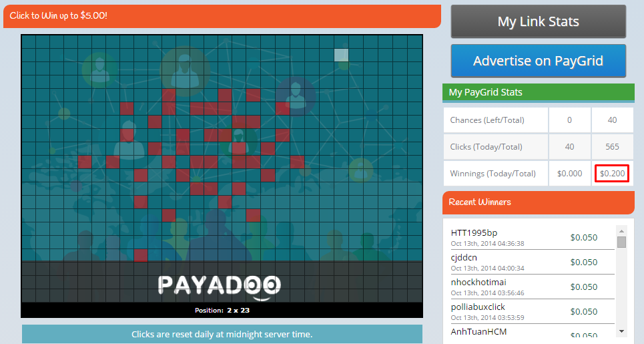Click winner name HTT1995bp
This screenshot has height=344, width=644.
474,232
